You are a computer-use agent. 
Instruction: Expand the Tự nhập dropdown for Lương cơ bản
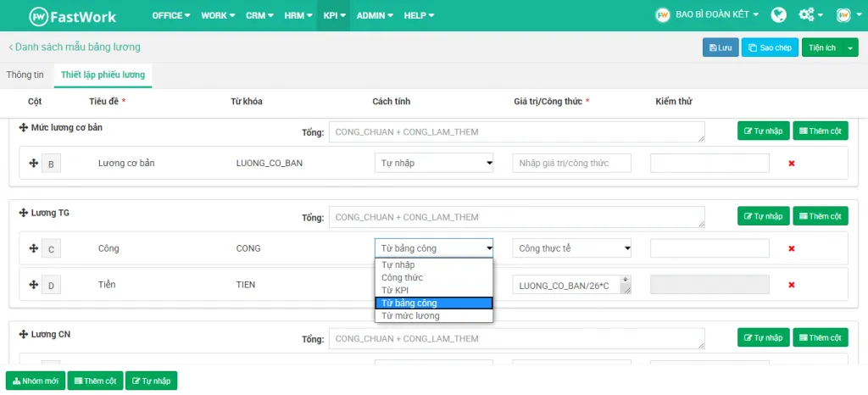click(434, 163)
